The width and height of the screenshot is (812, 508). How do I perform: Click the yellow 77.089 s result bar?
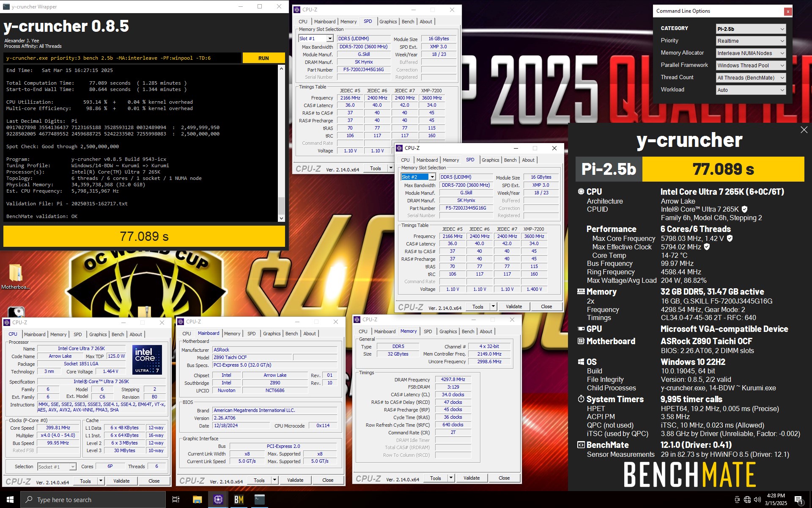click(x=144, y=236)
